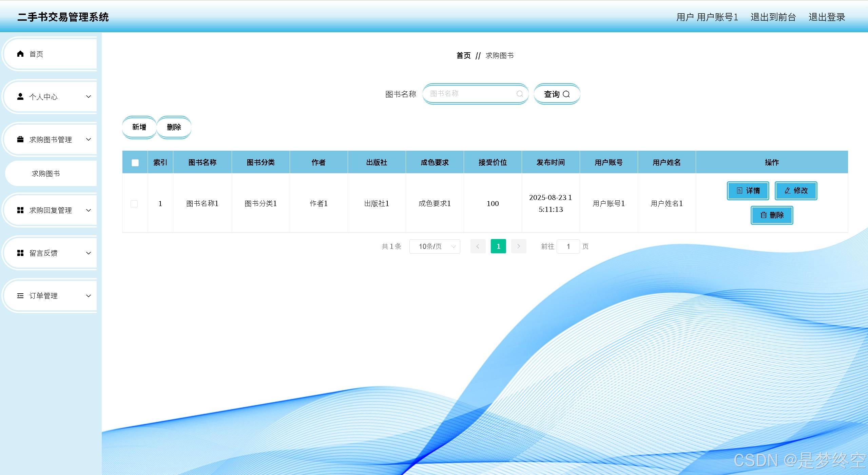Expand the 求购回复管理 menu chevron

pyautogui.click(x=89, y=210)
